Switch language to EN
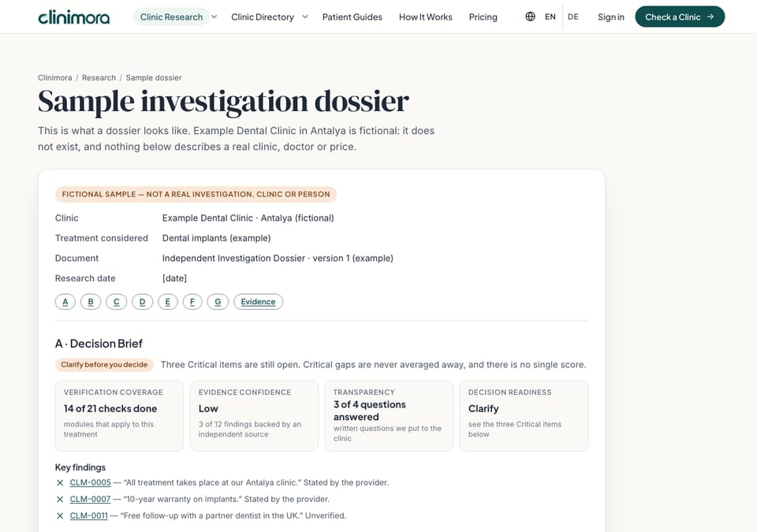Screen dimensions: 757x532 (550, 17)
